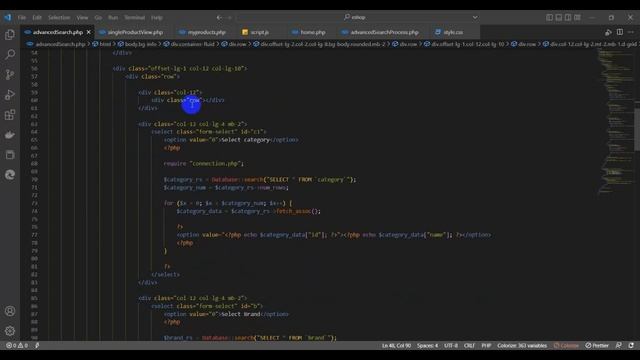Open the editor More Actions ellipsis

(x=631, y=32)
